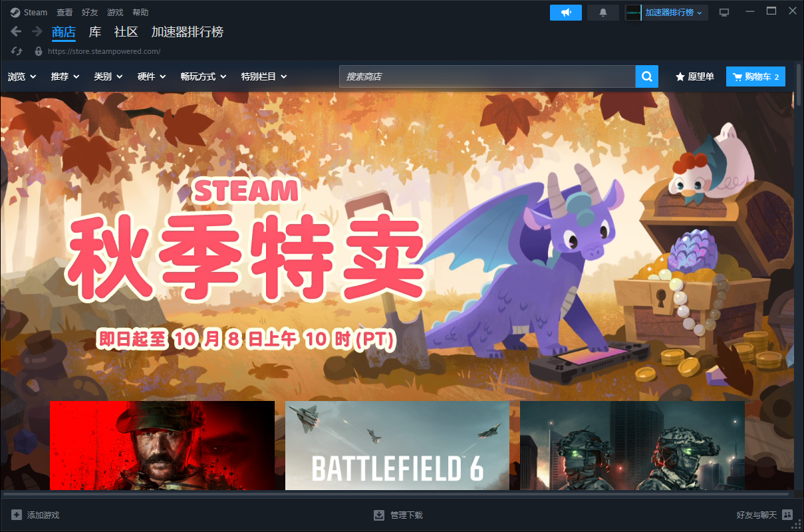This screenshot has height=532, width=804.
Task: Select the 社区 tab
Action: point(126,32)
